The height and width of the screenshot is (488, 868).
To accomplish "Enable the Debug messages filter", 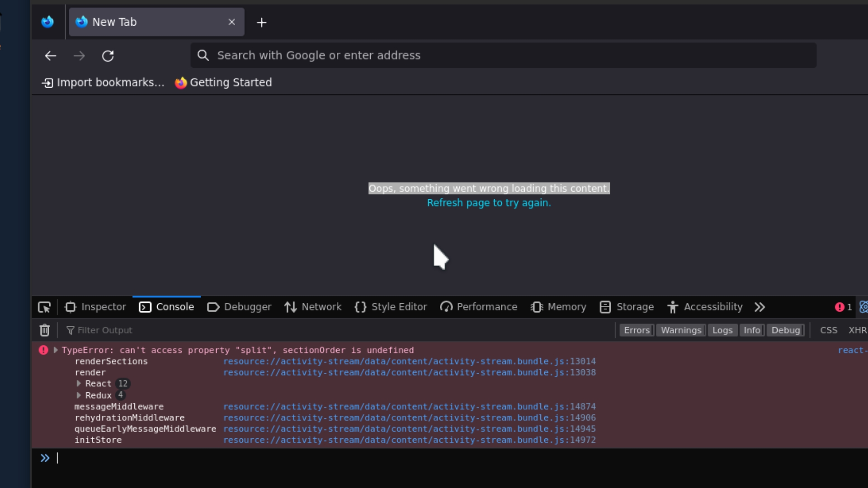I will click(786, 330).
